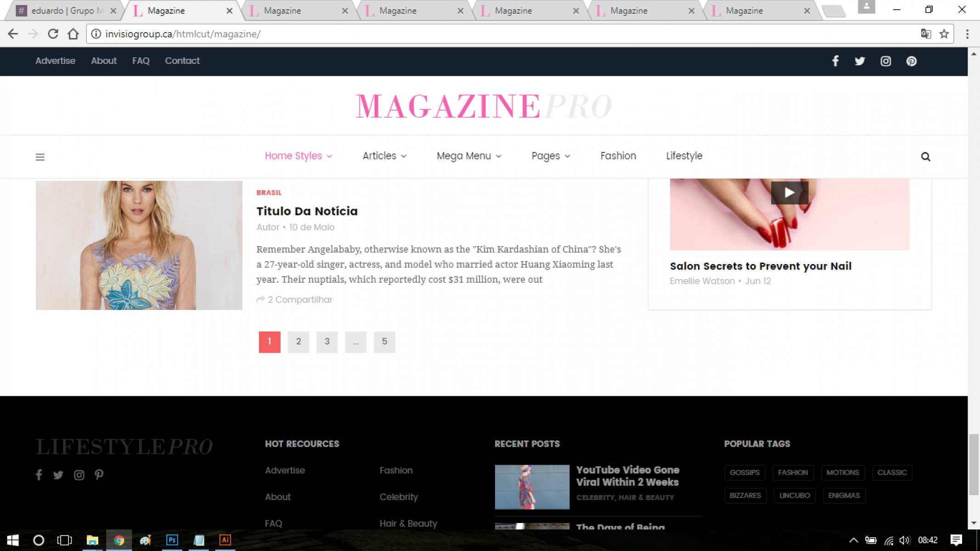Open Task View on taskbar
Screen dimensions: 980x551
pyautogui.click(x=64, y=540)
